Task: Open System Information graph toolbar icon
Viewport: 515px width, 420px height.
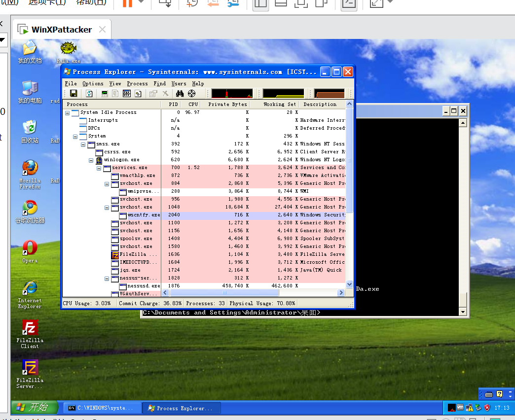Action: 105,94
